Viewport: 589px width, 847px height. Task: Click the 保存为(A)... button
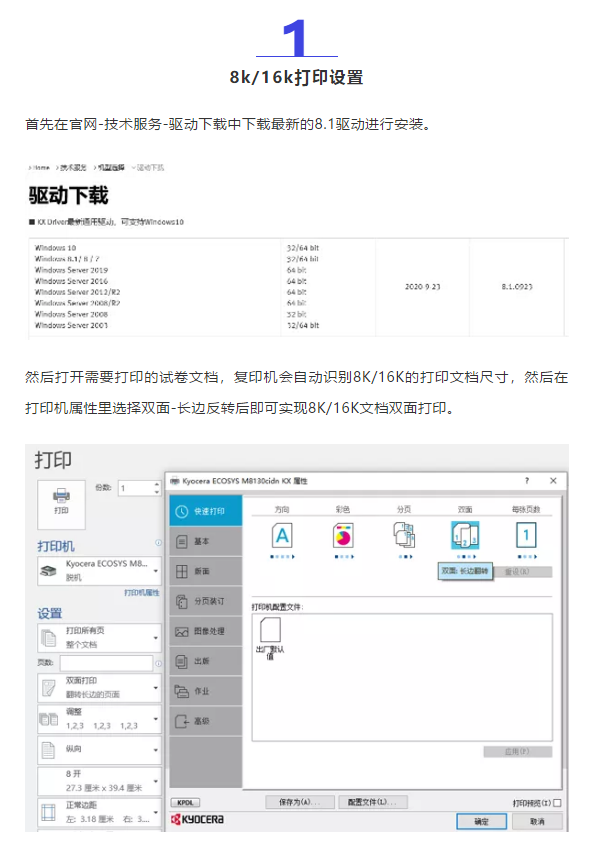[x=300, y=802]
